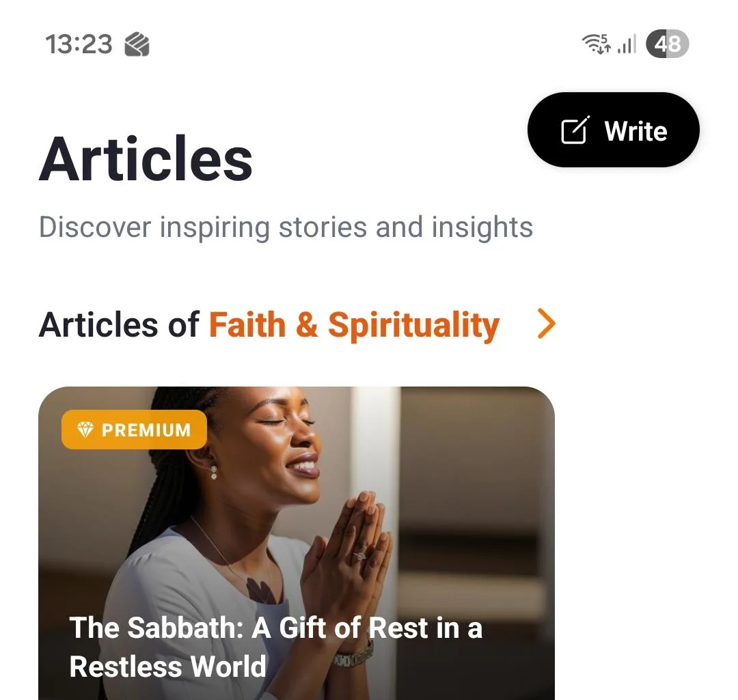Tap the Write button
Image resolution: width=738 pixels, height=700 pixels.
pos(613,130)
